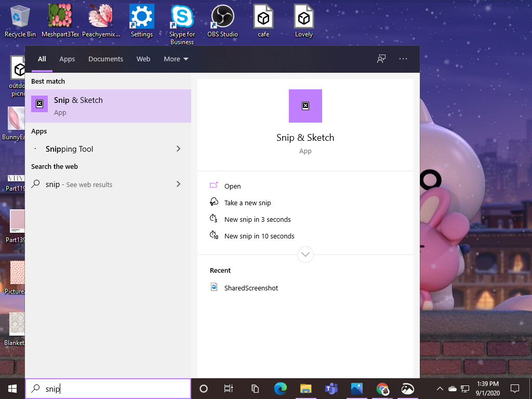This screenshot has height=399, width=532.
Task: Click the taskbar search box
Action: pyautogui.click(x=108, y=389)
